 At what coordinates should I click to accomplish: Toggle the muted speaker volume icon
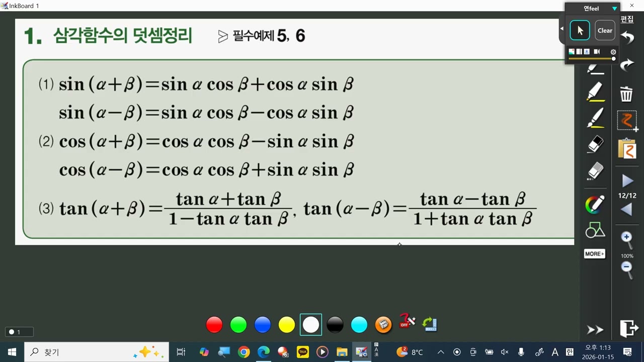click(505, 352)
